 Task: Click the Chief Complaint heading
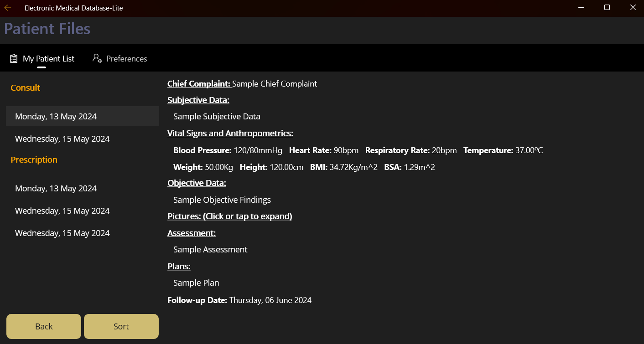[x=199, y=84]
